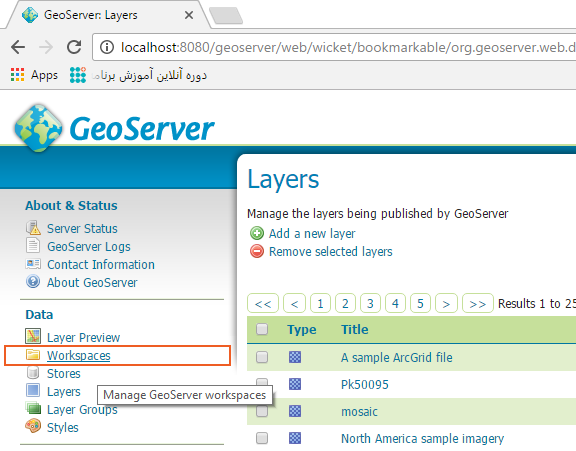
Task: Click the GeoServer globe logo
Action: 38,128
